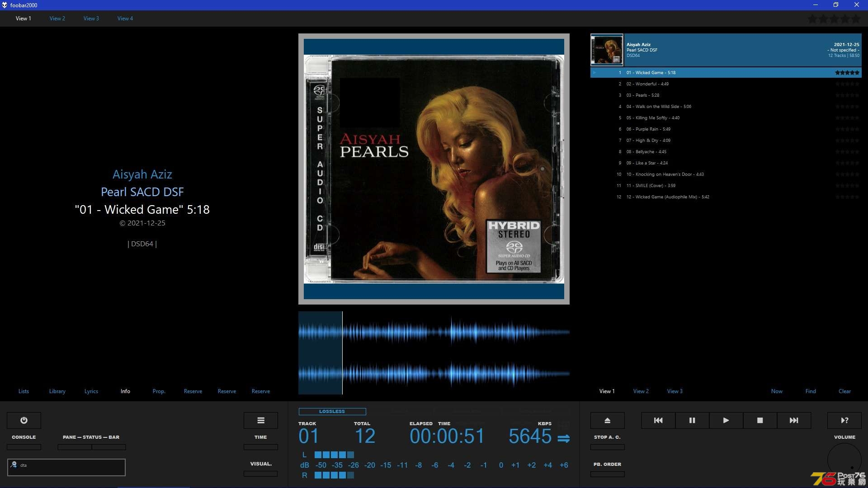
Task: Open the hamburger menu button
Action: click(x=261, y=420)
